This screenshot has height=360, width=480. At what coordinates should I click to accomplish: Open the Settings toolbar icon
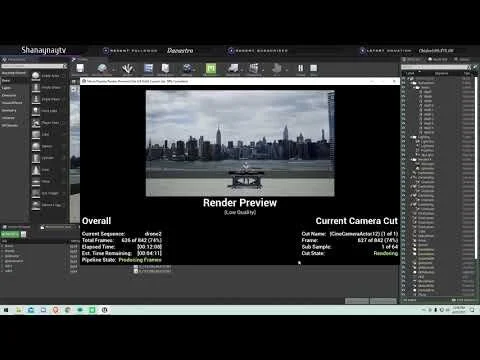(x=187, y=68)
